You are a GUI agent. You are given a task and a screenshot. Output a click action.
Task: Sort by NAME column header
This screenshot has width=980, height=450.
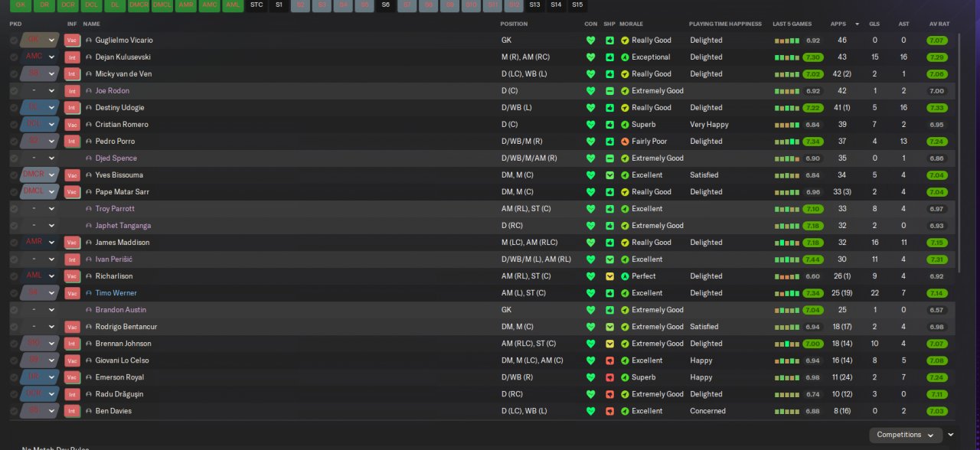91,24
